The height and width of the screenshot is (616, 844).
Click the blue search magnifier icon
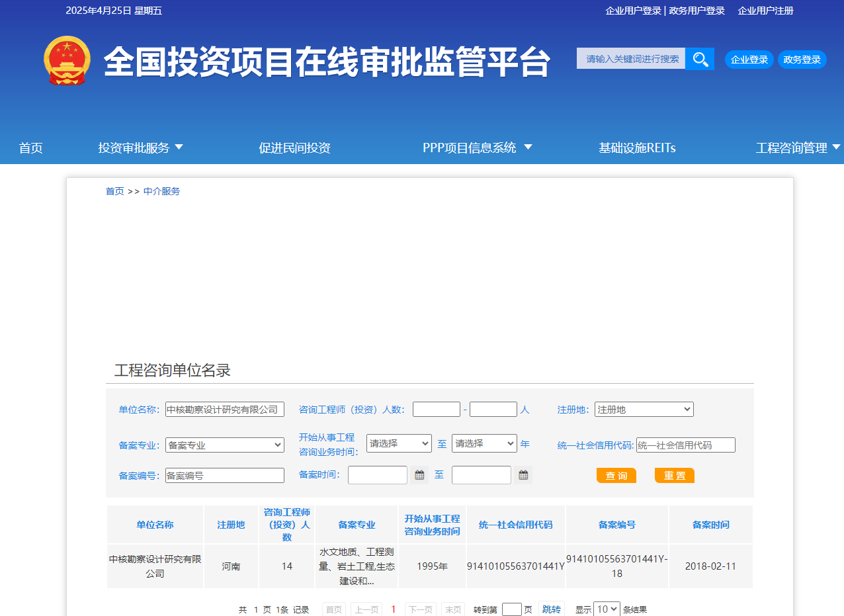[700, 59]
